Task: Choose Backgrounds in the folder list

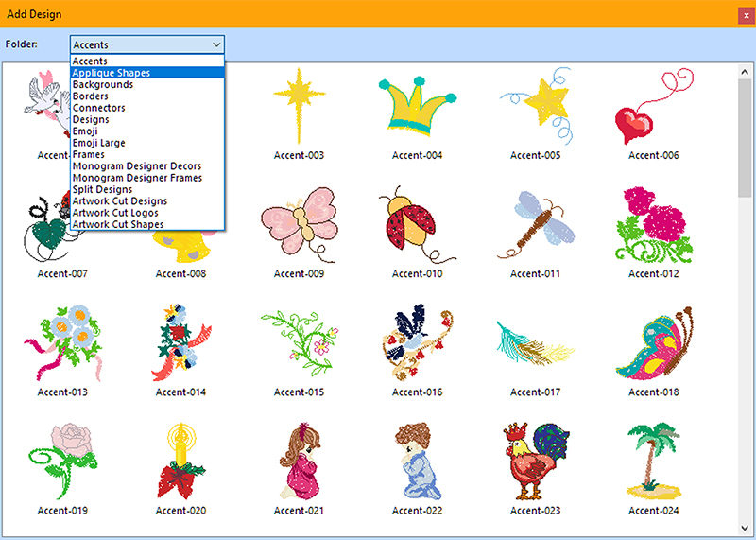Action: [103, 84]
